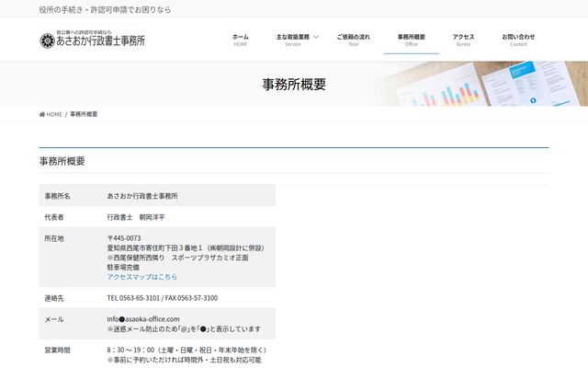Select the 事務所概要 Office menu item
Image resolution: width=588 pixels, height=368 pixels.
pyautogui.click(x=412, y=40)
